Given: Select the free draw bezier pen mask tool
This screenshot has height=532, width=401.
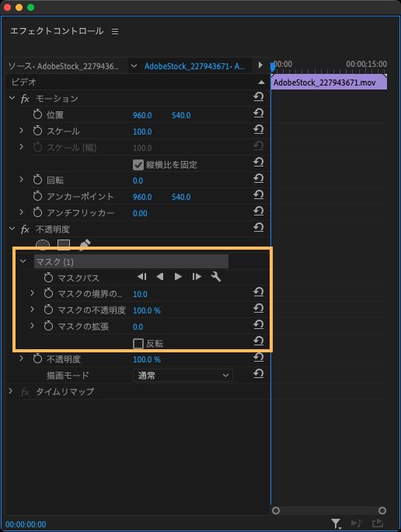Looking at the screenshot, I should (x=85, y=244).
